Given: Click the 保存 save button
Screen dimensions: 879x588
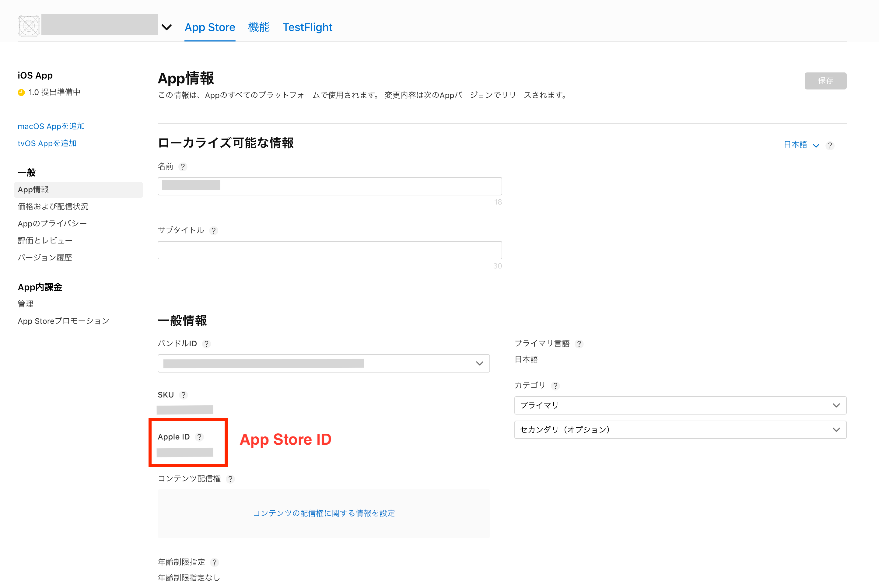Looking at the screenshot, I should point(825,81).
